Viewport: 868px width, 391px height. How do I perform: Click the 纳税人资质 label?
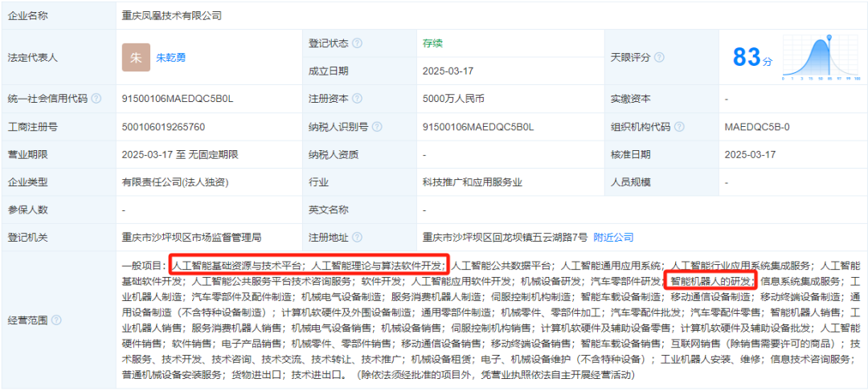coord(334,154)
